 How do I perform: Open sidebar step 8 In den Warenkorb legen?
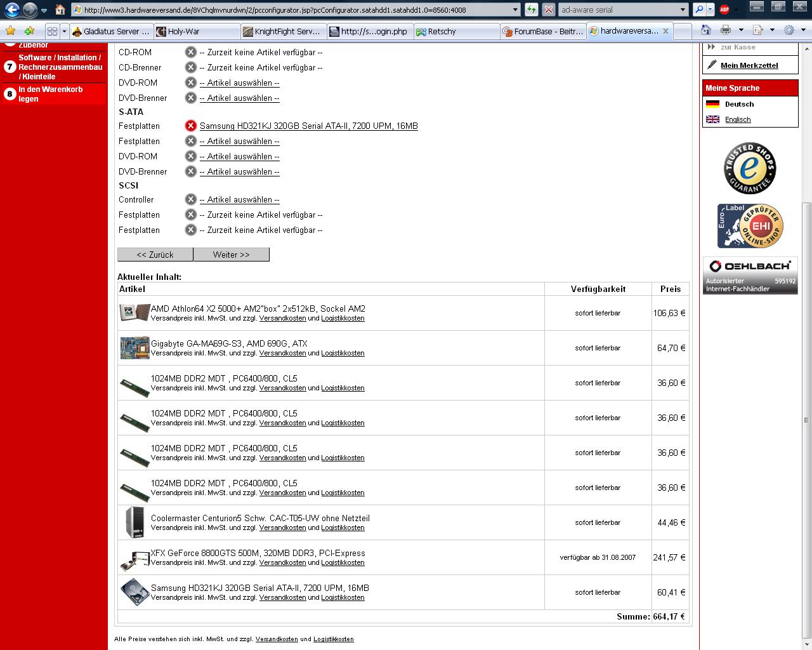point(55,94)
